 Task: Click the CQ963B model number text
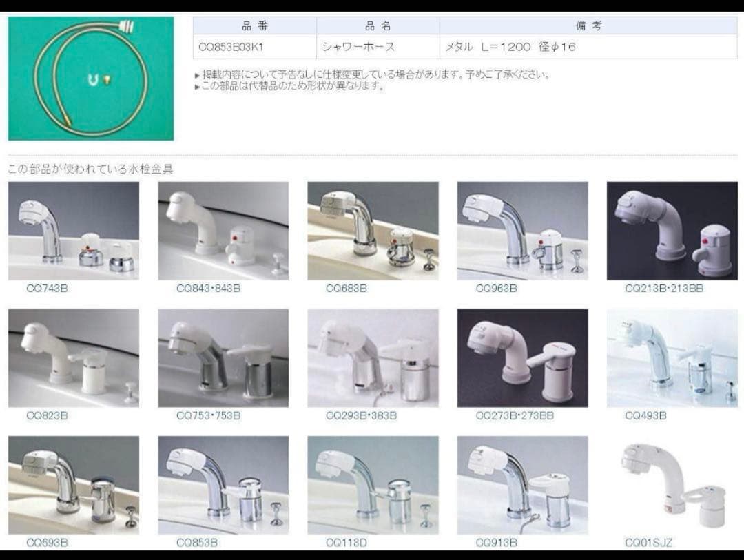click(496, 289)
